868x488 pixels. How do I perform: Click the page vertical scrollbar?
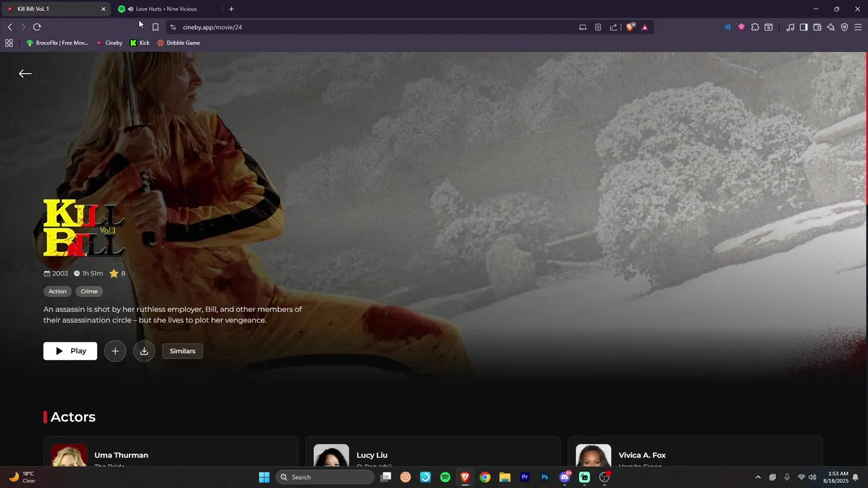click(x=866, y=127)
